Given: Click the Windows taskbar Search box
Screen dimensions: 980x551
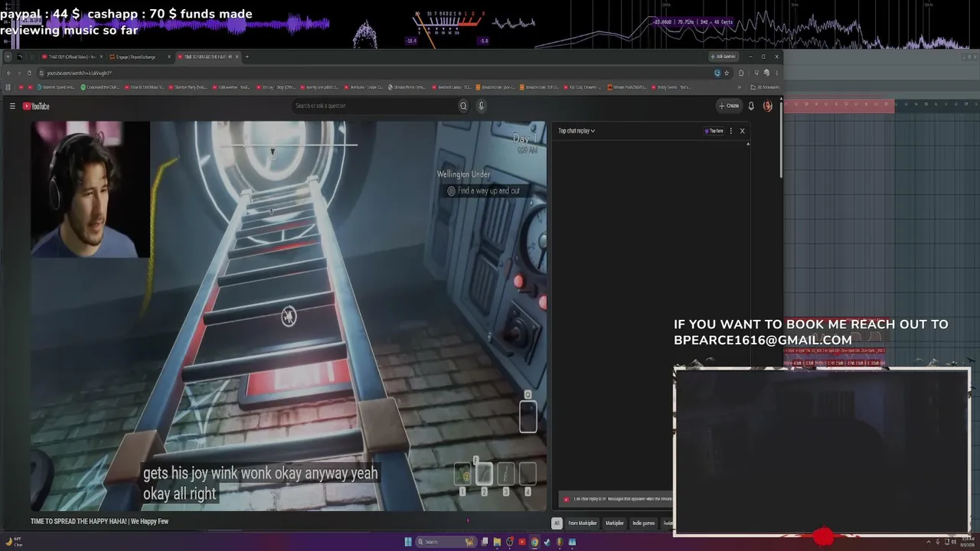Looking at the screenshot, I should pyautogui.click(x=447, y=542).
